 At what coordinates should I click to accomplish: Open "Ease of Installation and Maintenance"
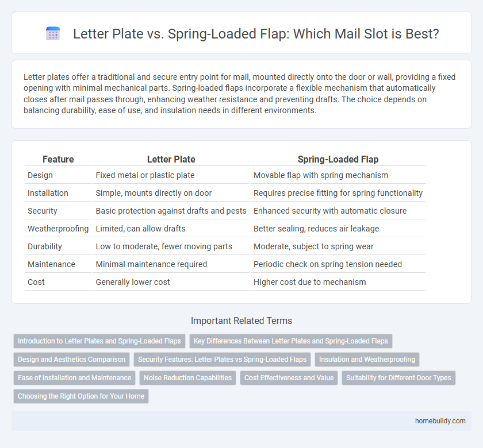[x=74, y=378]
